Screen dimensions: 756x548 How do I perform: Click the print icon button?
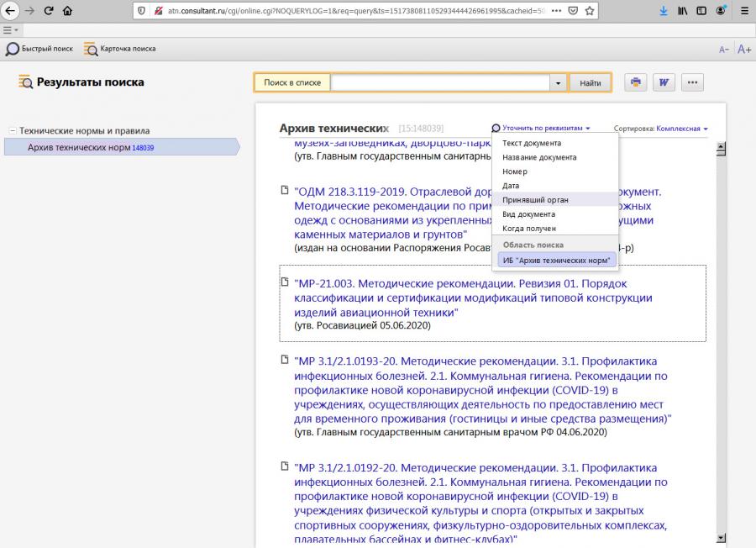636,82
